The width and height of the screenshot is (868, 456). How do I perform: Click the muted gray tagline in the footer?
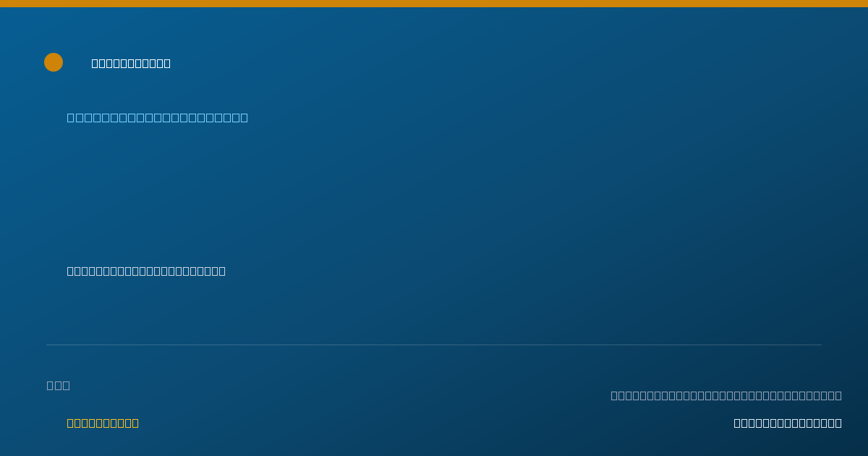pos(726,395)
